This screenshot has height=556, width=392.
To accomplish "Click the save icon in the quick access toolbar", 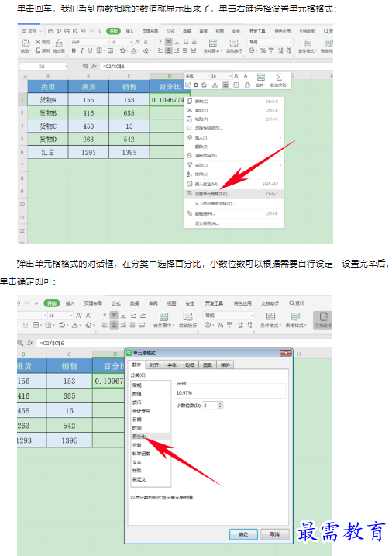I will (50, 31).
